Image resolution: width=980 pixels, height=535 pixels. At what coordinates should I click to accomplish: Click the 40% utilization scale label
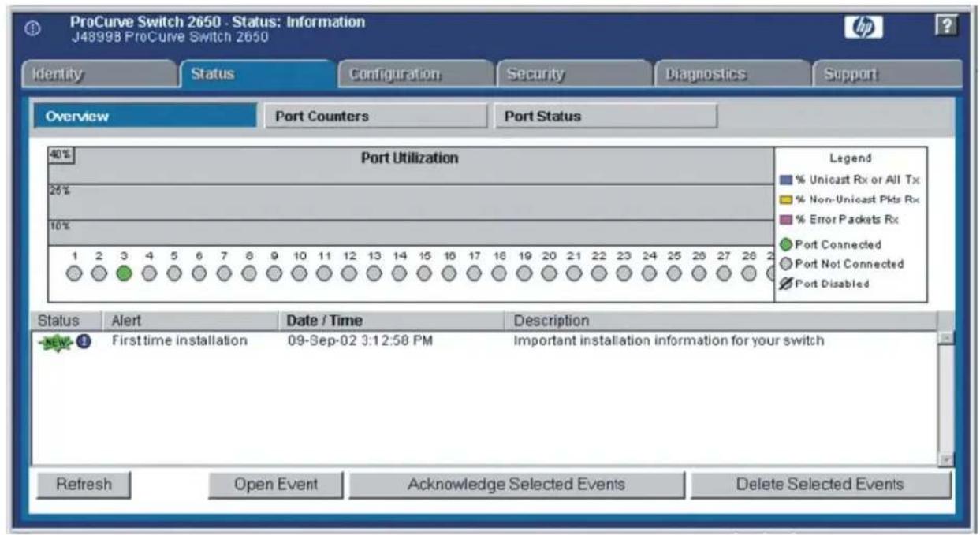[61, 155]
